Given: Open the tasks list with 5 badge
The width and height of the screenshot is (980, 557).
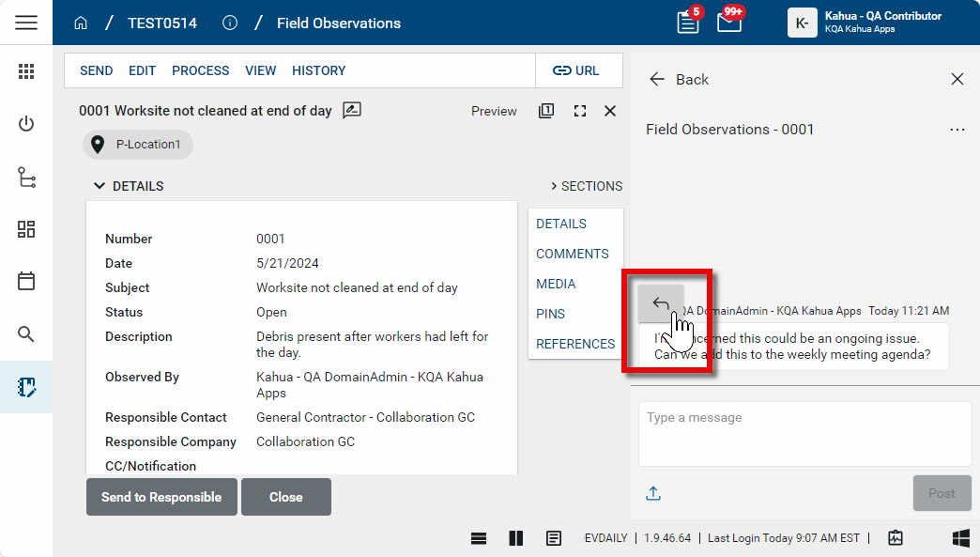Looking at the screenshot, I should [688, 23].
